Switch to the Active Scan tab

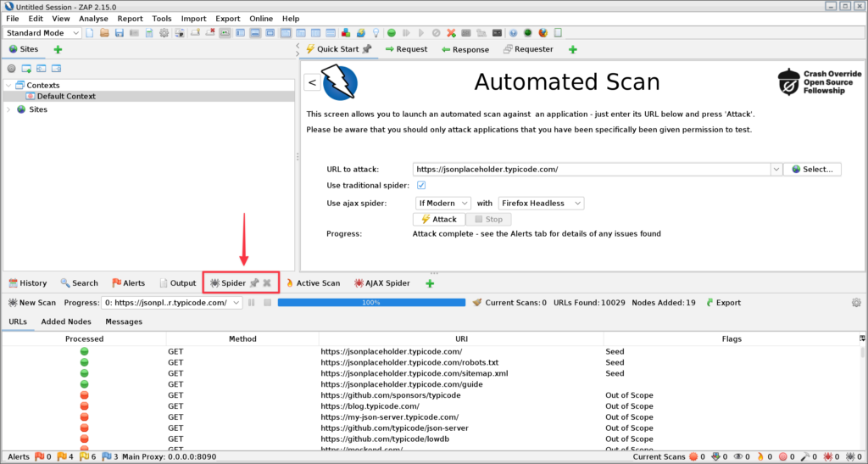point(313,283)
